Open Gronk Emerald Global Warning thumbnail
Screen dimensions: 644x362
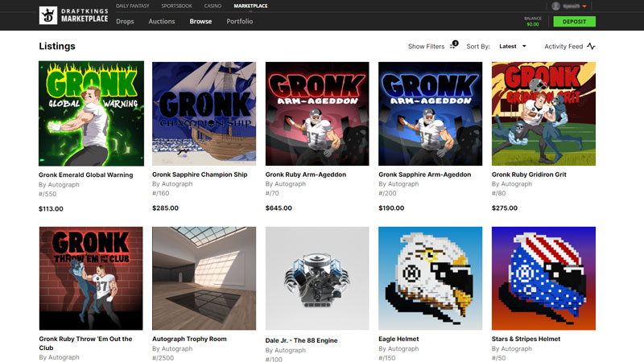[x=91, y=113]
